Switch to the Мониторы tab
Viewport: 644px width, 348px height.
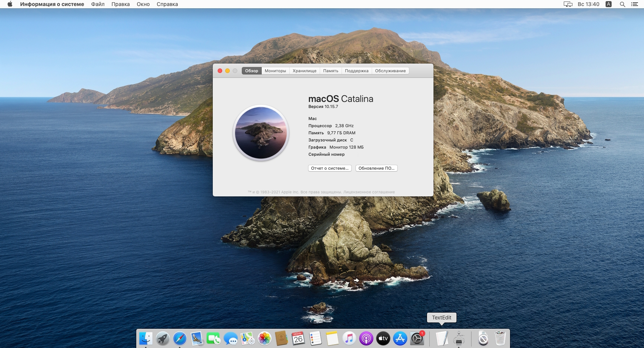tap(275, 71)
